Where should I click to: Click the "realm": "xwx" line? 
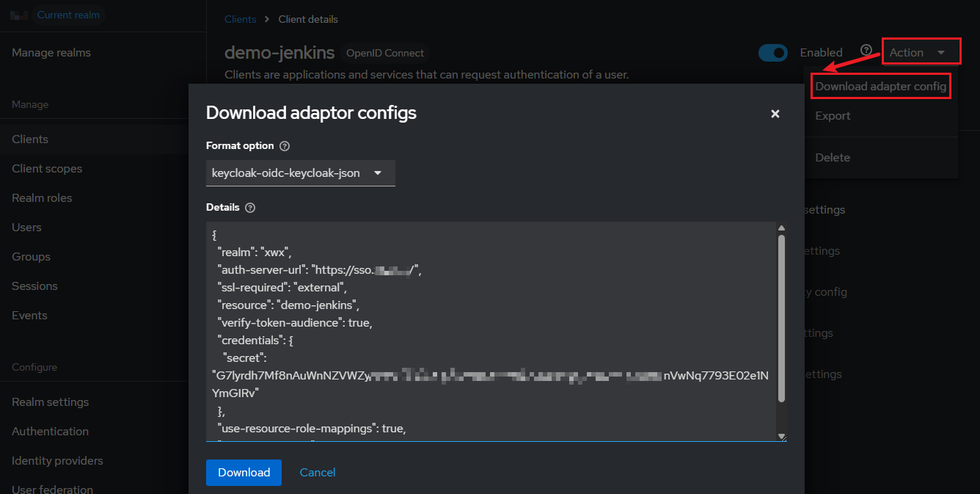click(x=255, y=252)
